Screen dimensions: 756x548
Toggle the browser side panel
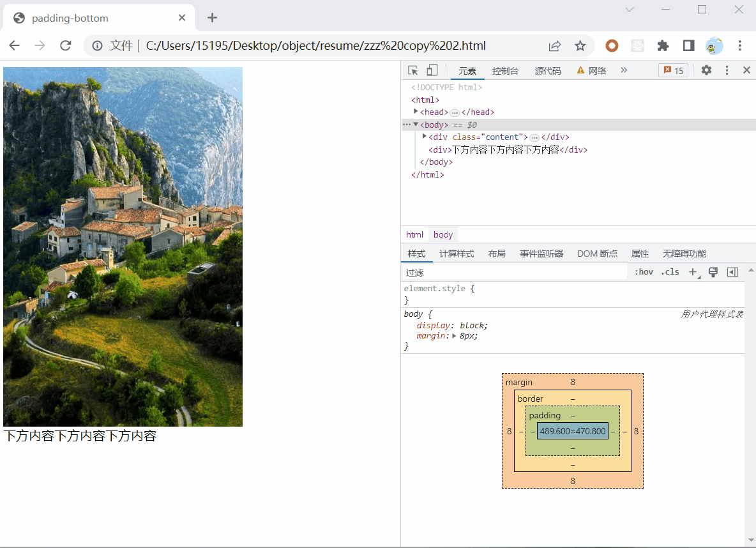tap(688, 46)
